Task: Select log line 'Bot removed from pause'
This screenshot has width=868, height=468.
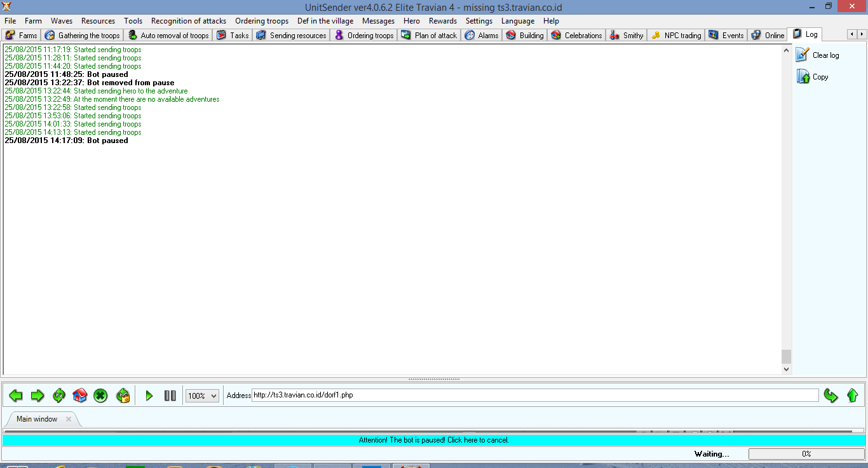Action: tap(89, 83)
